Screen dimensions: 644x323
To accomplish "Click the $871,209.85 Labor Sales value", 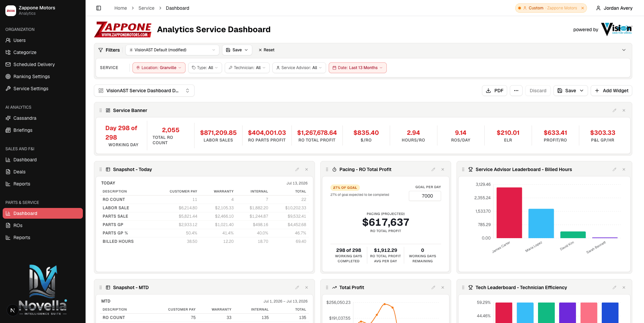I will point(218,133).
